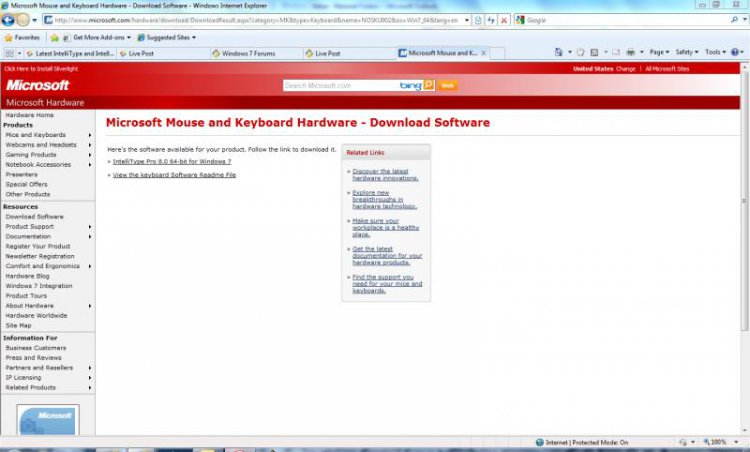Open Presenters sidebar link
Viewport: 750px width, 452px height.
coord(22,175)
